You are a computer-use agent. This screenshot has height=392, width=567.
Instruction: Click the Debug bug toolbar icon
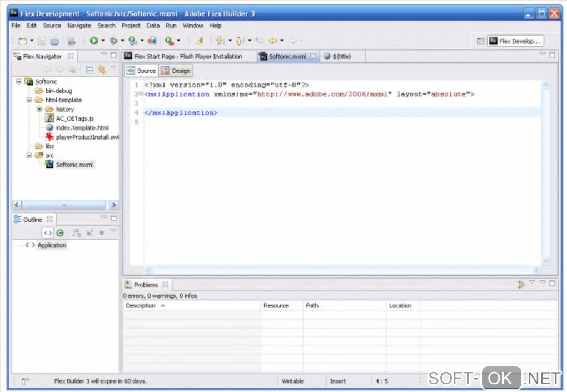(113, 41)
